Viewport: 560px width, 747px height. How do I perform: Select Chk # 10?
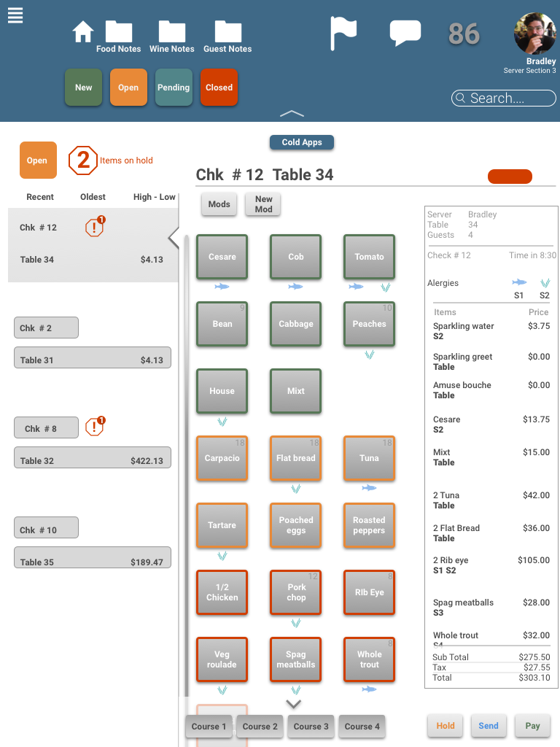point(46,528)
